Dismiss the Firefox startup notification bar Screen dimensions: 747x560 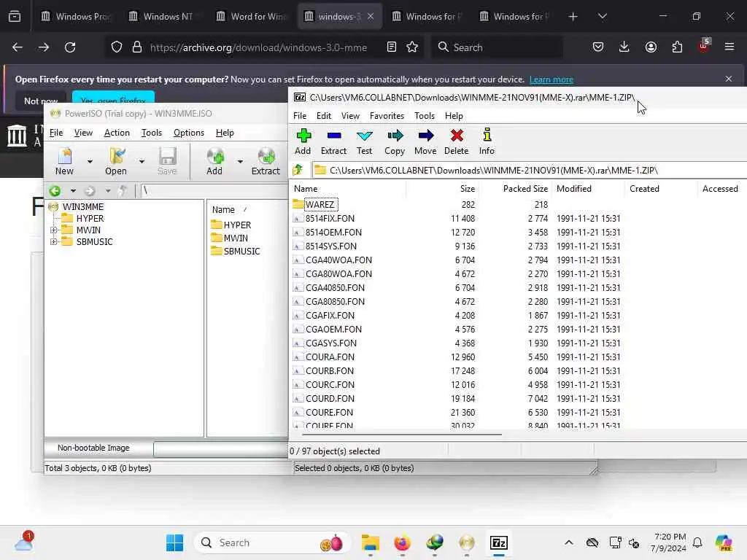click(x=729, y=79)
